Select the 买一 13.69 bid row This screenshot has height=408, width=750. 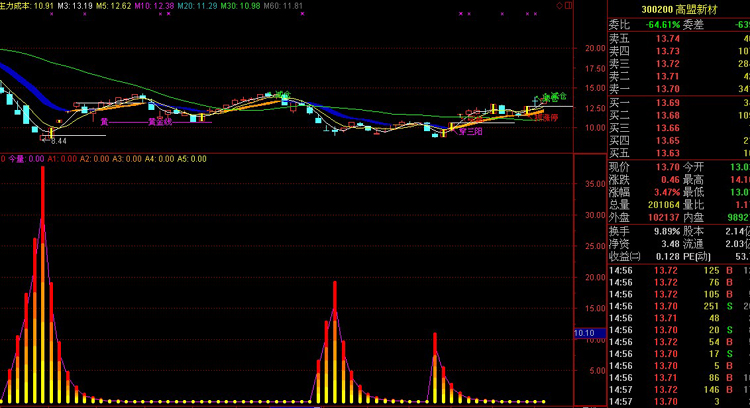[x=679, y=103]
